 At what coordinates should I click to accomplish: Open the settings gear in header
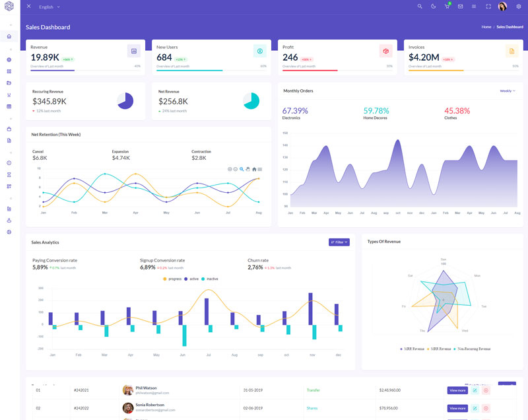(x=518, y=7)
